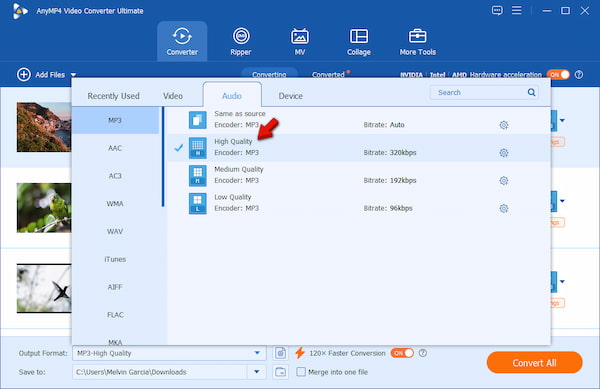Click the Medium Quality preset icon
The height and width of the screenshot is (389, 600).
[197, 176]
